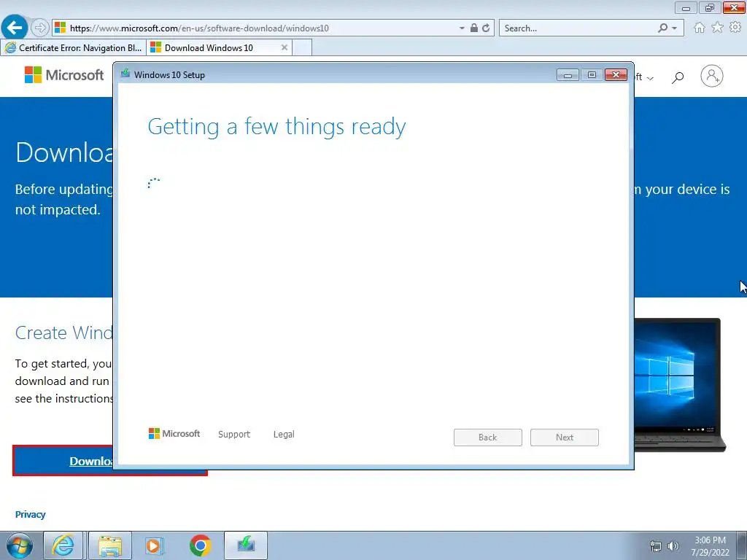Open the search provider dropdown arrow

pos(675,28)
